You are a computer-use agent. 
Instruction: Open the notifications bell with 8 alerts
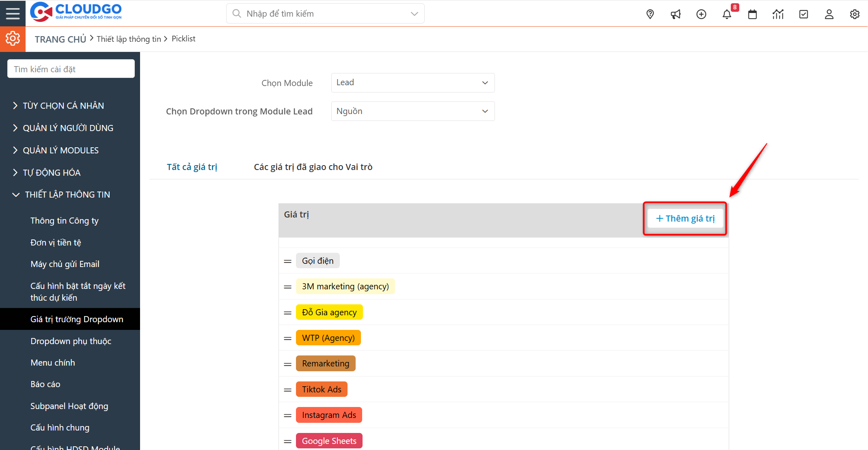tap(727, 14)
